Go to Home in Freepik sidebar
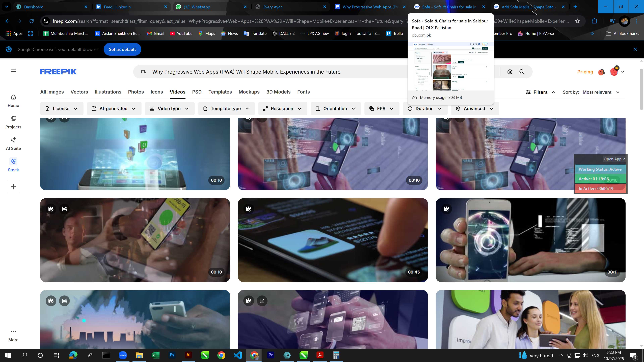Image resolution: width=644 pixels, height=362 pixels. [13, 101]
